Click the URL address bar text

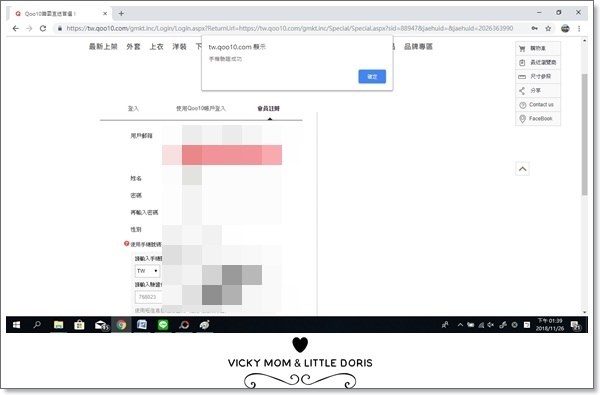click(x=290, y=28)
